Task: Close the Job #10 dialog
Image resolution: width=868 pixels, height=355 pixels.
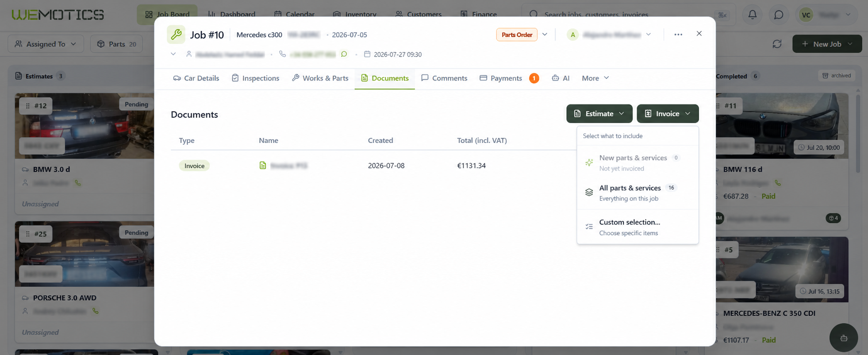Action: (699, 34)
